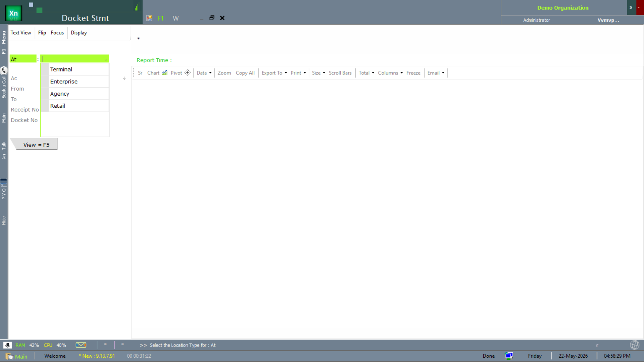644x362 pixels.
Task: Click the Hide side tab
Action: (4, 220)
